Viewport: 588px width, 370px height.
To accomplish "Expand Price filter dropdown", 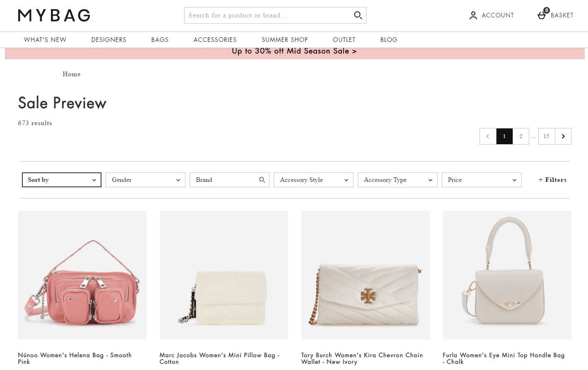I will tap(482, 180).
